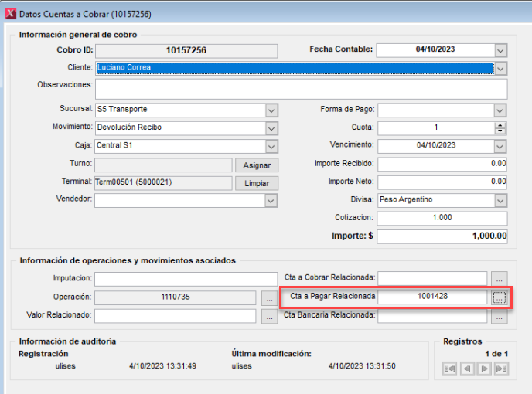Jump to last record navigation icon
This screenshot has width=532, height=394.
502,369
